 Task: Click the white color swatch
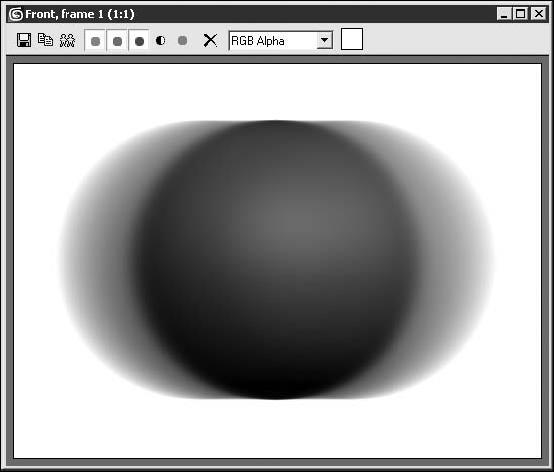(x=352, y=39)
